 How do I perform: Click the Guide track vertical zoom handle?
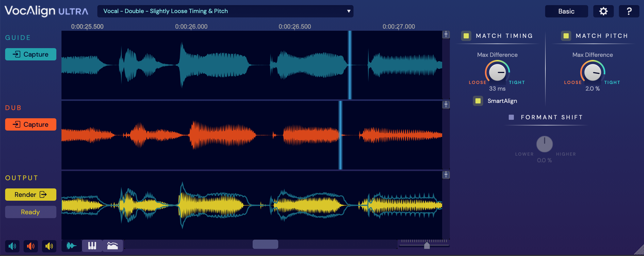pyautogui.click(x=446, y=35)
